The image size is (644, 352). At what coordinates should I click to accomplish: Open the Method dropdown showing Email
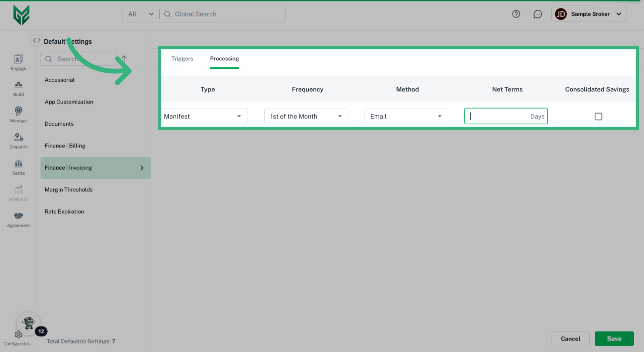406,116
